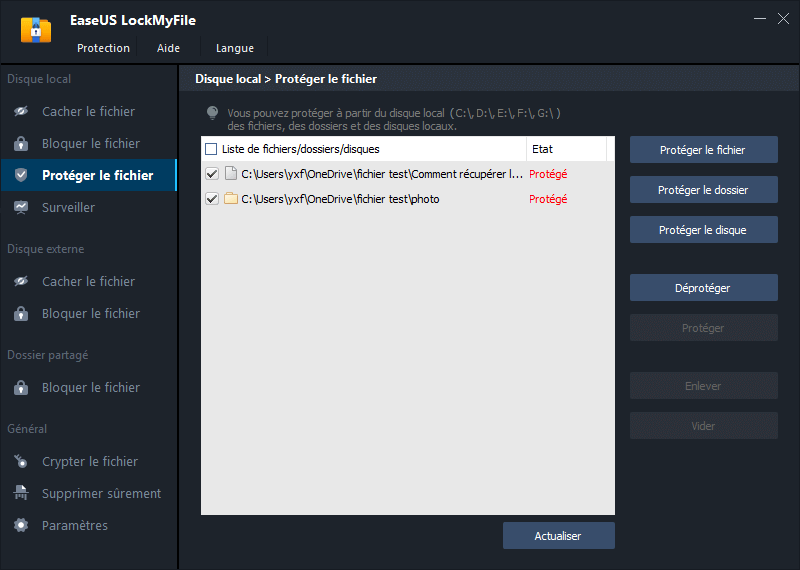Click the Etat column header
The image size is (800, 570).
tap(566, 149)
